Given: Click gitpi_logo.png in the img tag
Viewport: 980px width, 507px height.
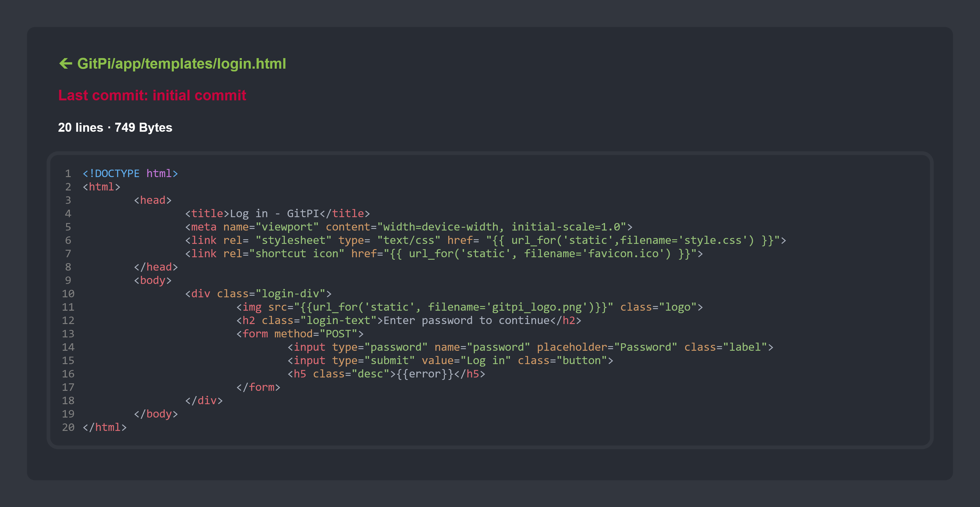Looking at the screenshot, I should 536,307.
